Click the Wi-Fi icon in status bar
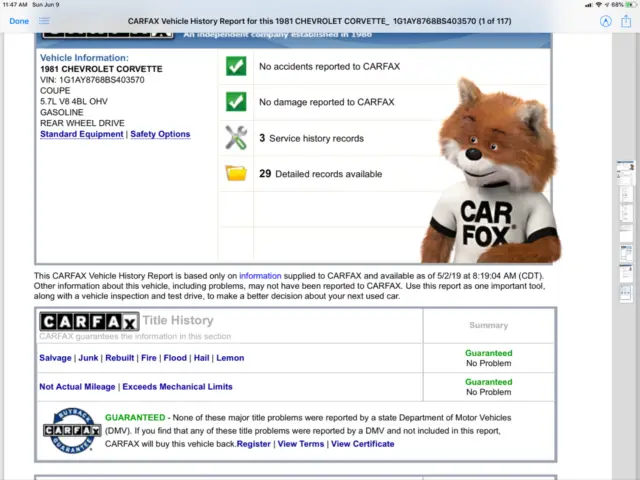This screenshot has width=640, height=480. coord(598,5)
